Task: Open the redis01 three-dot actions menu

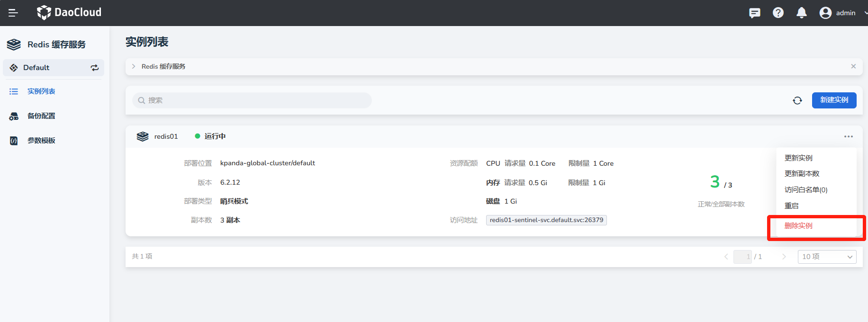Action: pos(848,136)
